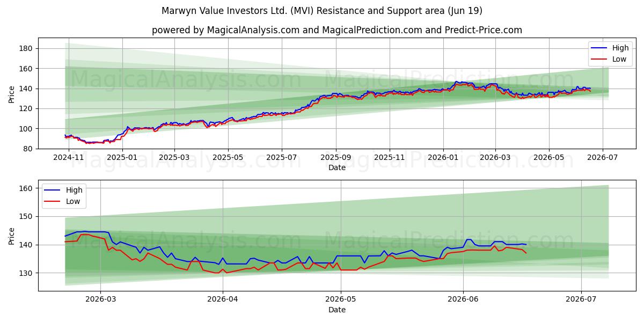644x322 pixels.
Task: Click the 2025-01 x-axis label
Action: tap(123, 158)
